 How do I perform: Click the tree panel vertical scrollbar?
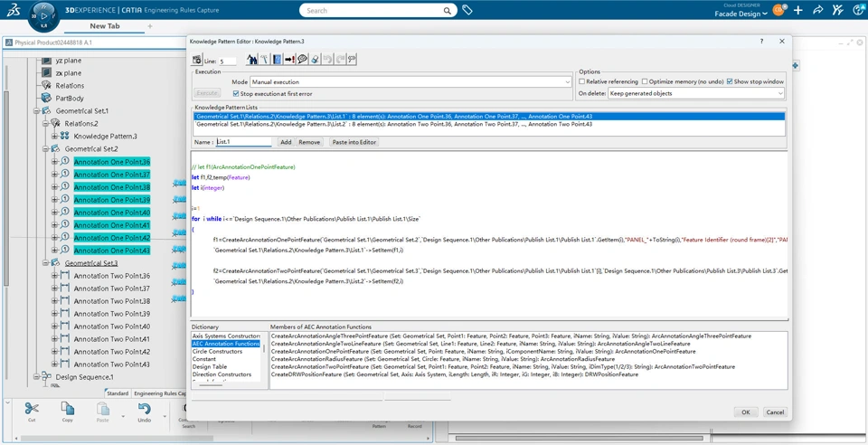coord(6,188)
